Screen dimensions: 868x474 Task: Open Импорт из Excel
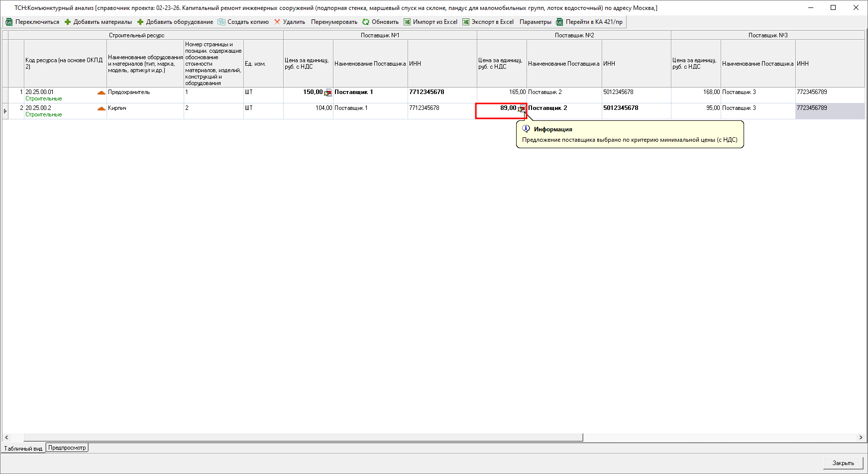pyautogui.click(x=431, y=22)
